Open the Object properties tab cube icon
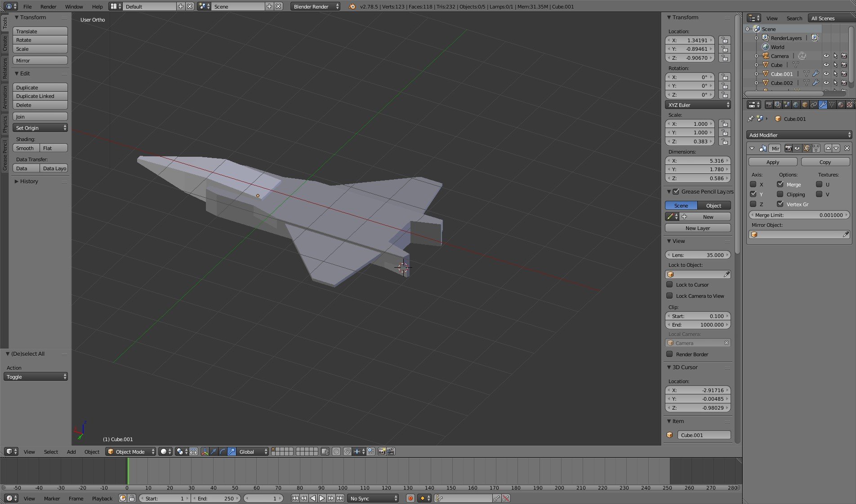 point(805,105)
